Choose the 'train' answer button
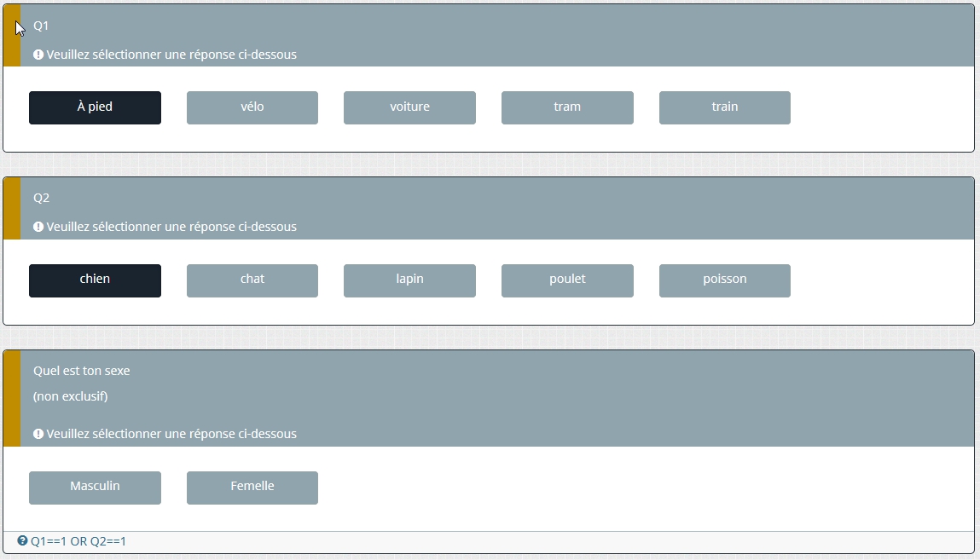 [x=725, y=107]
